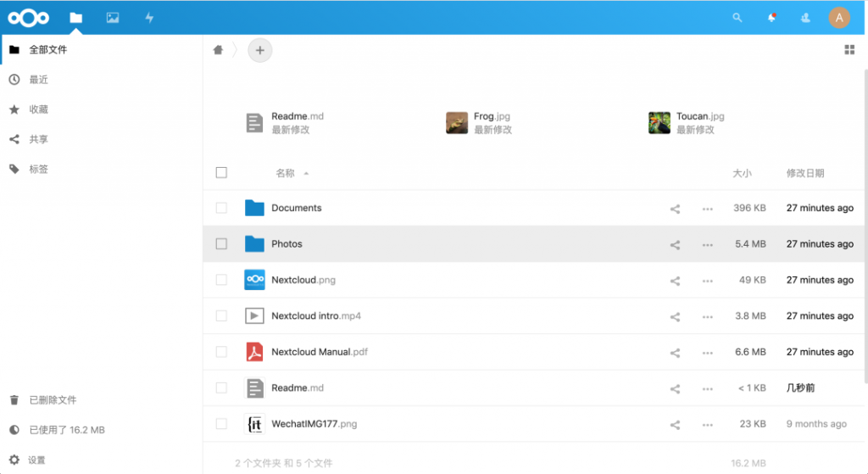Open user avatar account menu
This screenshot has height=474, width=868.
[838, 17]
